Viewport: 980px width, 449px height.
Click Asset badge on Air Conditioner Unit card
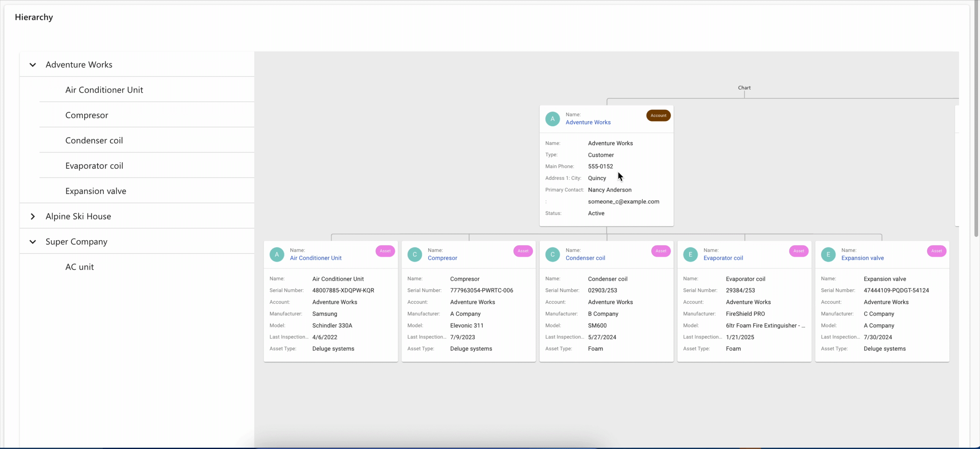click(x=385, y=251)
